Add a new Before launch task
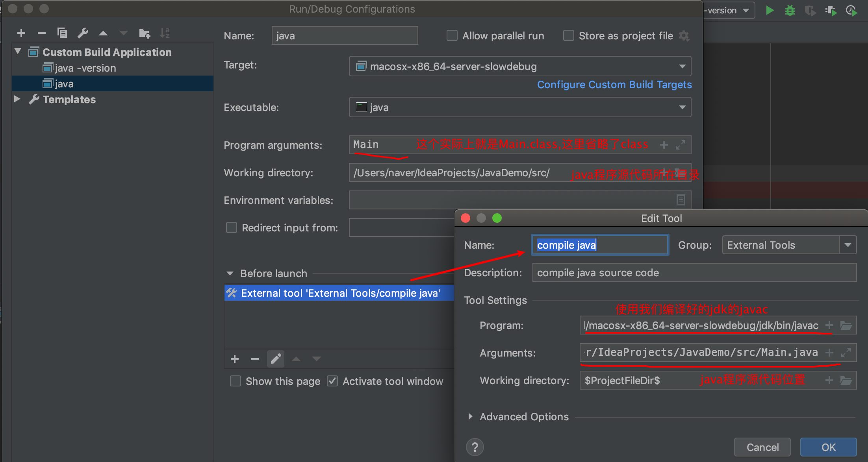Image resolution: width=868 pixels, height=462 pixels. coord(234,359)
